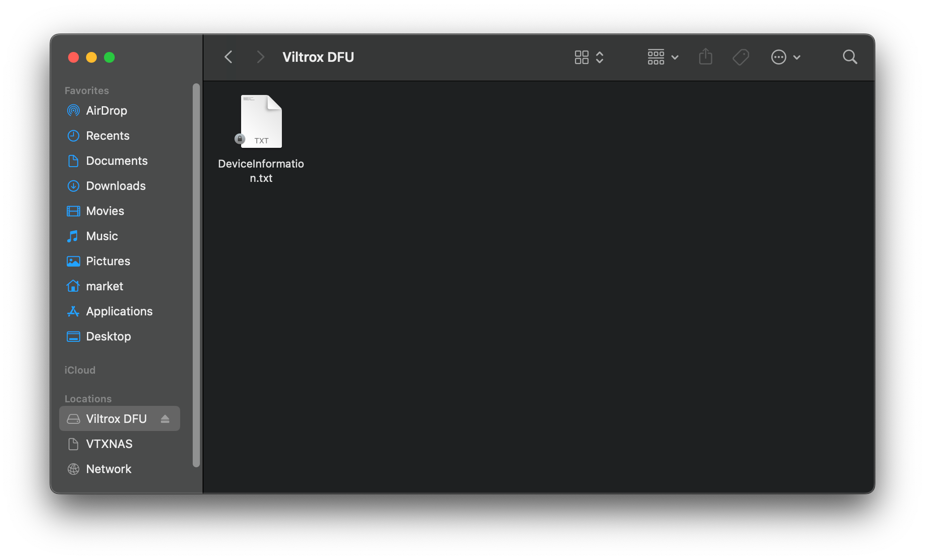
Task: Click the market home icon
Action: [x=73, y=286]
